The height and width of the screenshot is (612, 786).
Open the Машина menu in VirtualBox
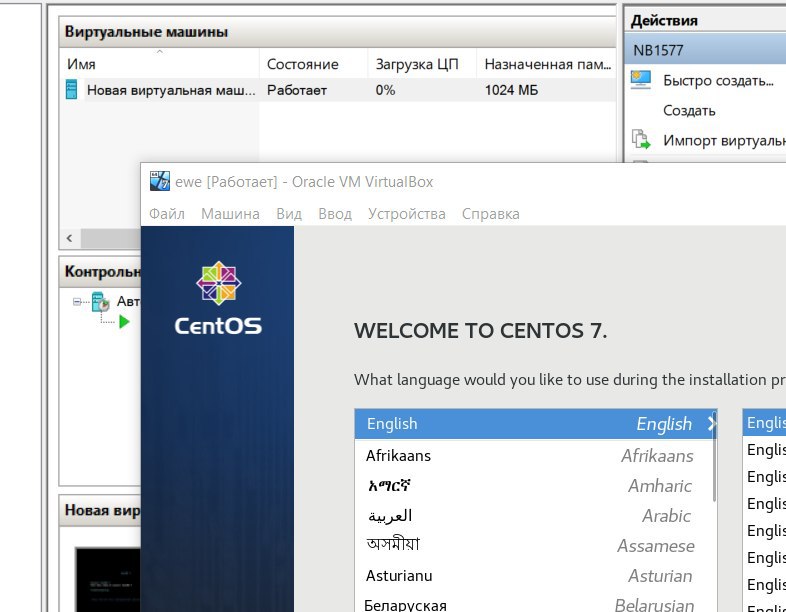pos(230,214)
